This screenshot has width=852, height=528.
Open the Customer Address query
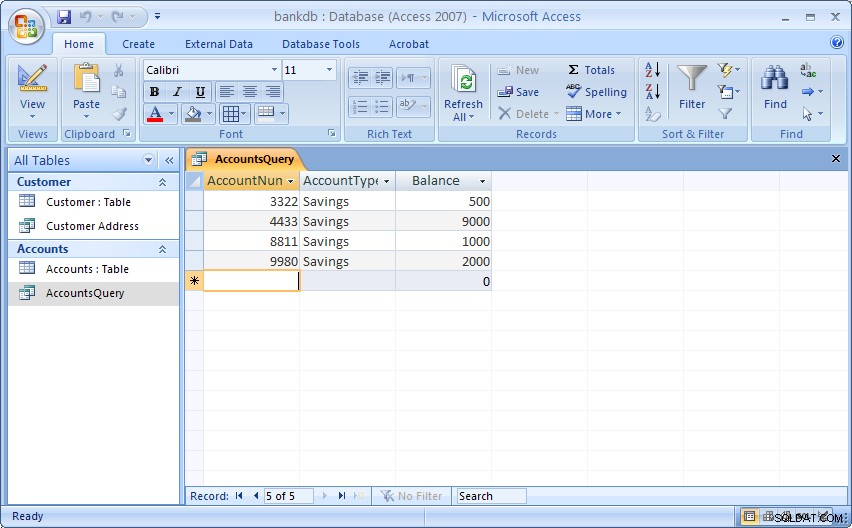93,226
